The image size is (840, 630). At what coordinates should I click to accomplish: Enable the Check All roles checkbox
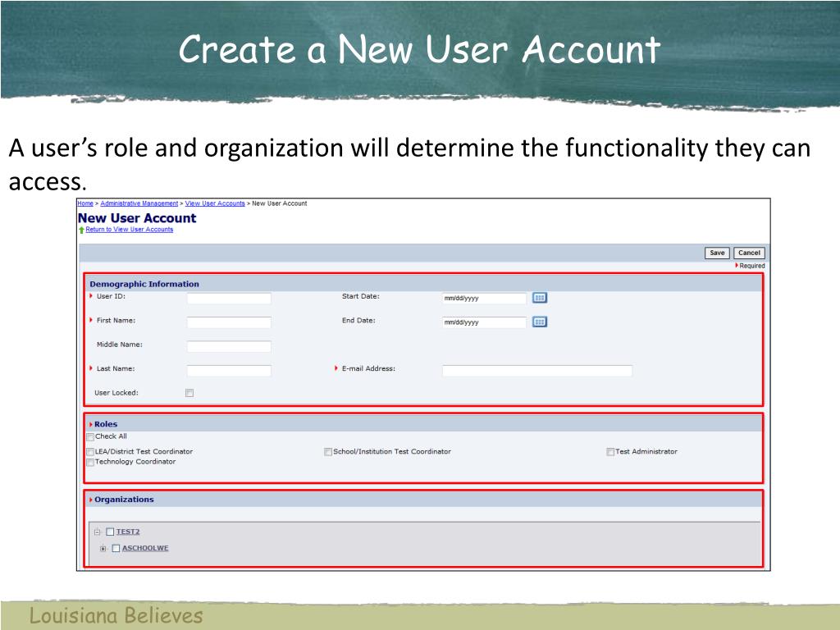90,437
